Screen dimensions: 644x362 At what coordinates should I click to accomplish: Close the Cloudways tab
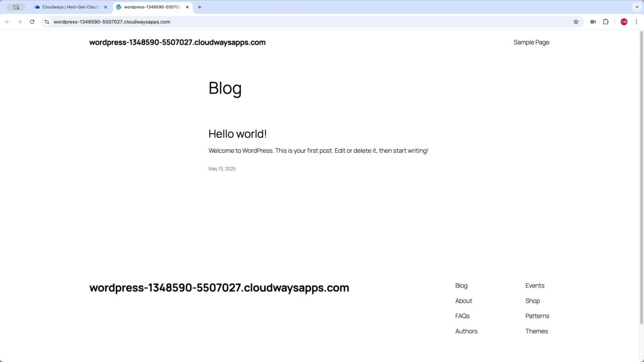click(106, 7)
